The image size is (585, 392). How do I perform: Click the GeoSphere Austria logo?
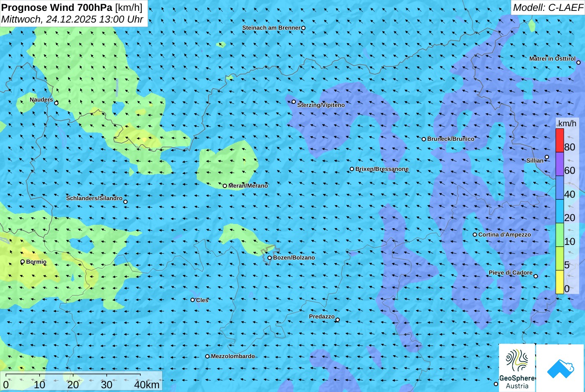(x=517, y=368)
